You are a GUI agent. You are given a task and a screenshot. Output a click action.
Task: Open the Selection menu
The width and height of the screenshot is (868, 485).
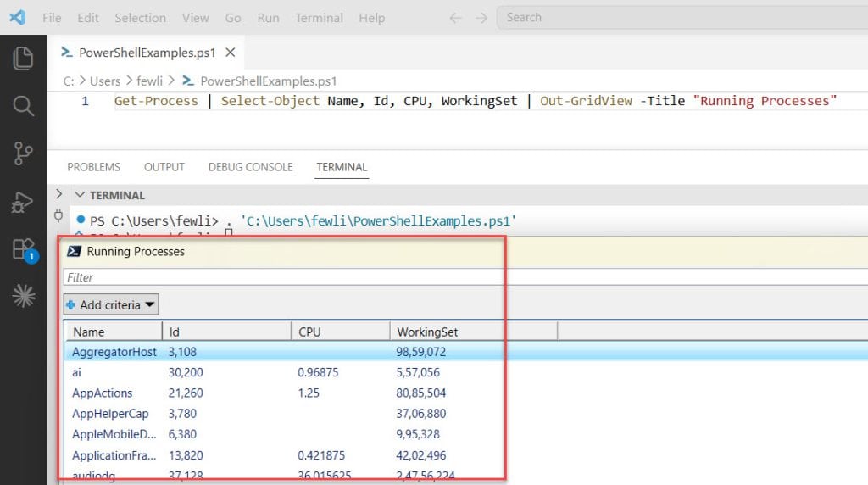point(140,18)
